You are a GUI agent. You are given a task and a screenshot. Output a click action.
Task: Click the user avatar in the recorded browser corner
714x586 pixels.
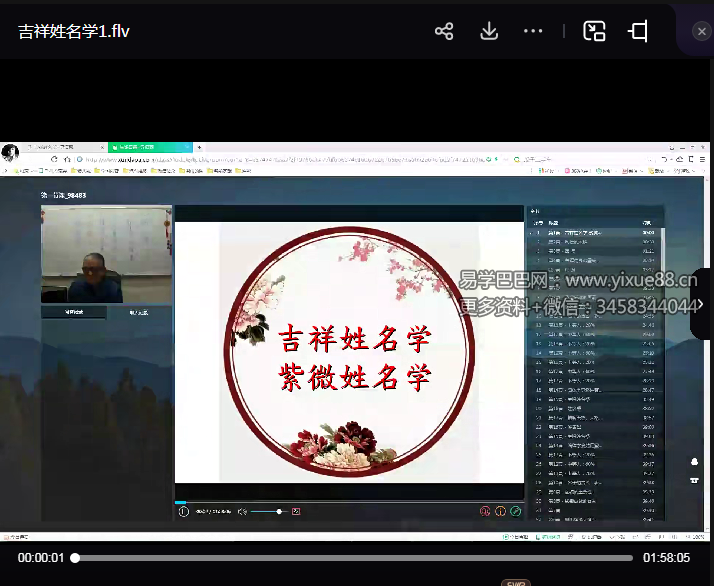click(10, 152)
